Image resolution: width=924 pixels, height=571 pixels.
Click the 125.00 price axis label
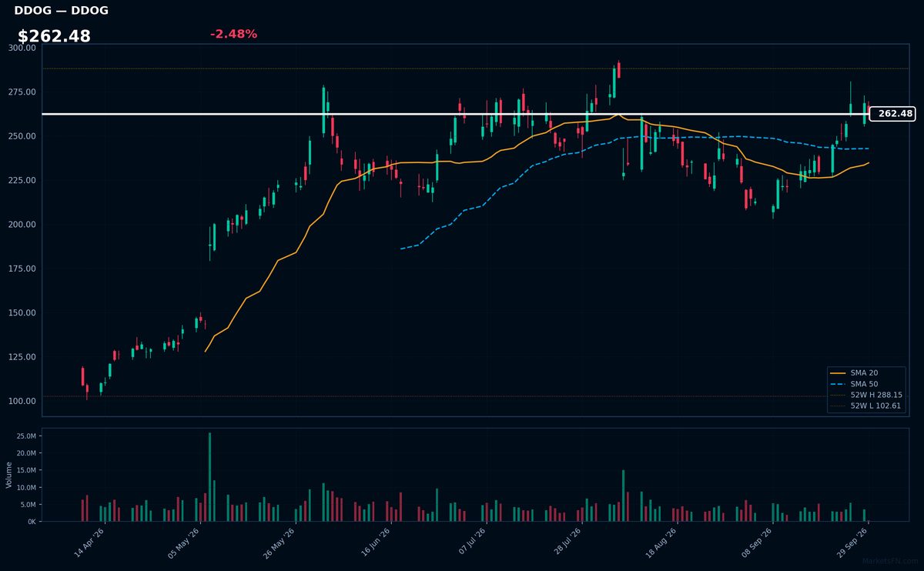[22, 357]
